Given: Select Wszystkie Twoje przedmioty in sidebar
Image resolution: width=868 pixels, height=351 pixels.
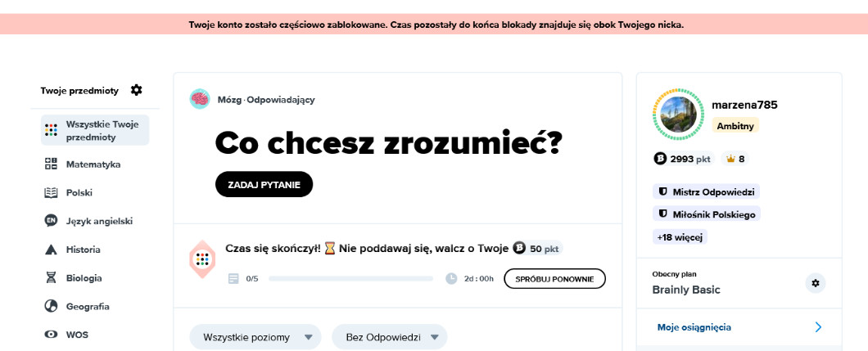Looking at the screenshot, I should (x=95, y=130).
